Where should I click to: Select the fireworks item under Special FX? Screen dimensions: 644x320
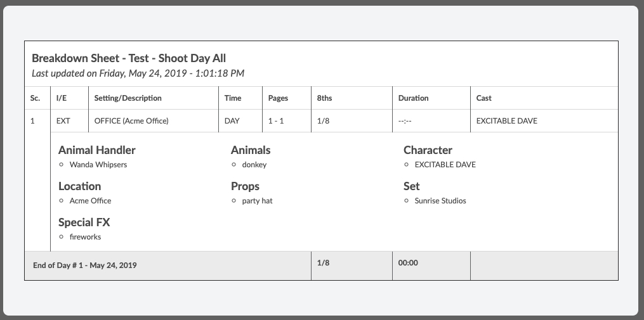(85, 237)
